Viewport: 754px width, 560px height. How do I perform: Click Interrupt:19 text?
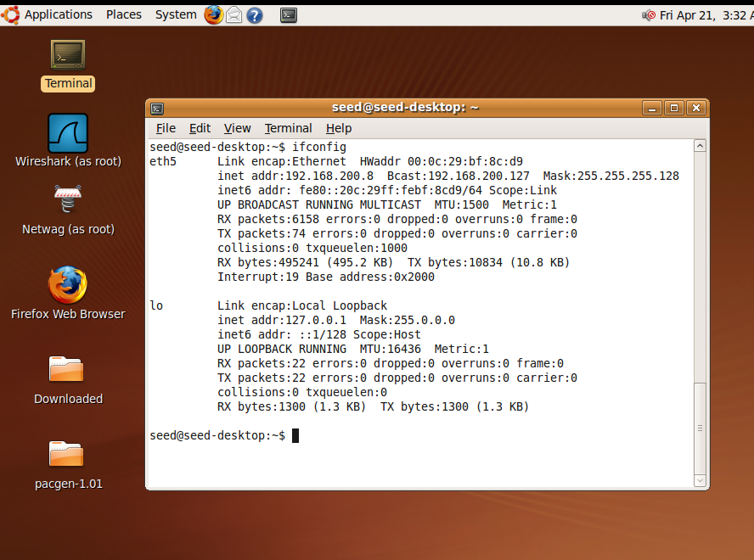pos(258,277)
